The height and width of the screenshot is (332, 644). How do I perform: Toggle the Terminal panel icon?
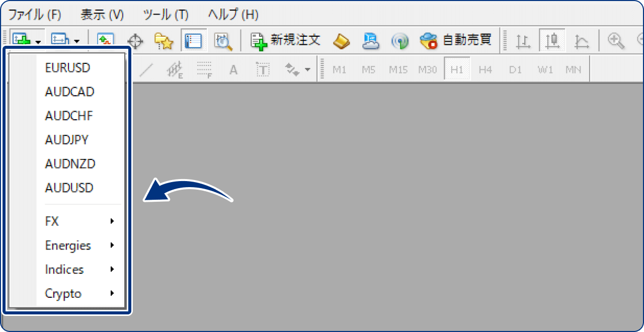(193, 41)
